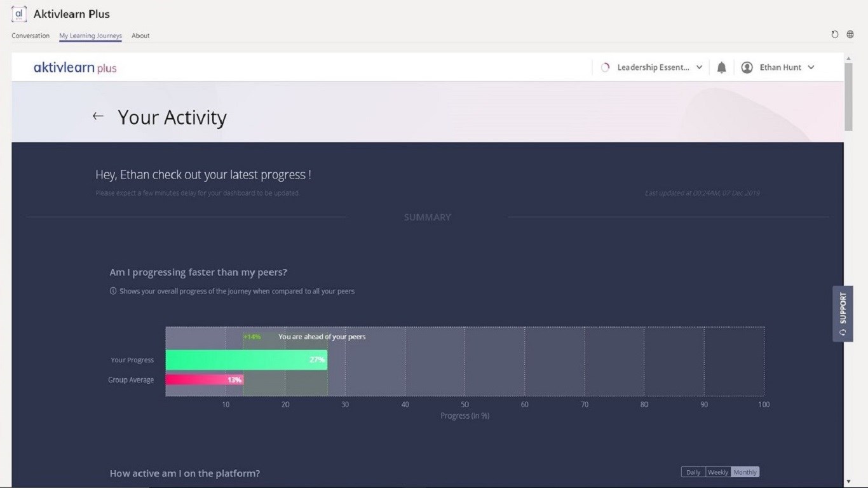Open notifications bell
The image size is (868, 488).
click(721, 67)
